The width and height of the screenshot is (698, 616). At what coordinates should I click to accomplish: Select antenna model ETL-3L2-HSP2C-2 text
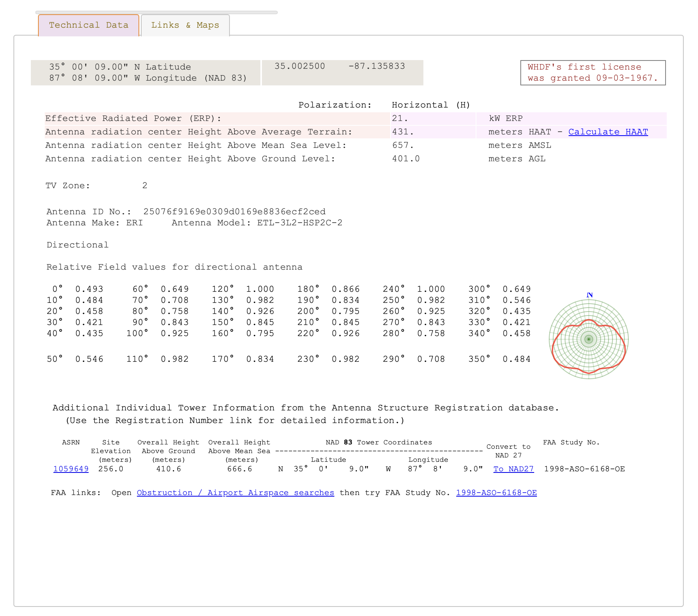[x=300, y=223]
